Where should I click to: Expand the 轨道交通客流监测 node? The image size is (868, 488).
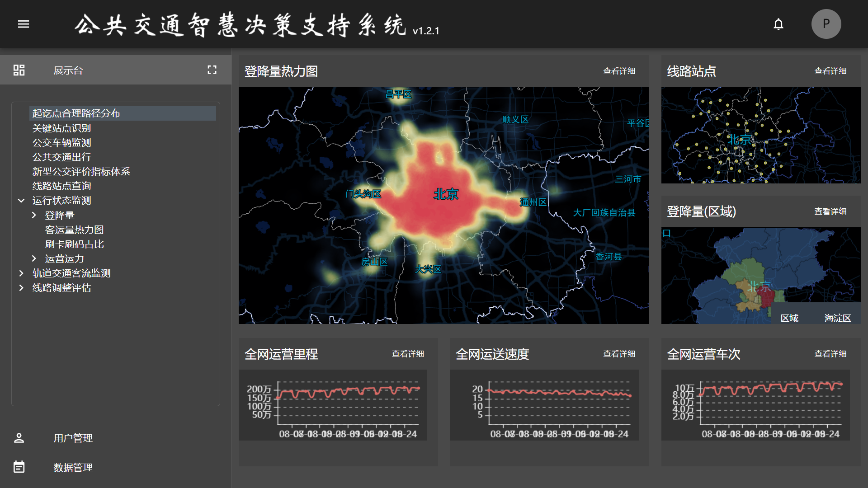(21, 273)
